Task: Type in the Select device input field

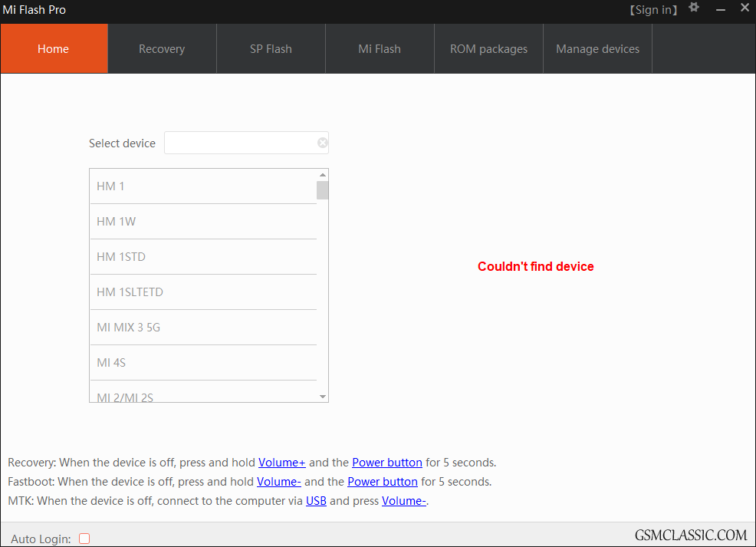Action: [240, 143]
